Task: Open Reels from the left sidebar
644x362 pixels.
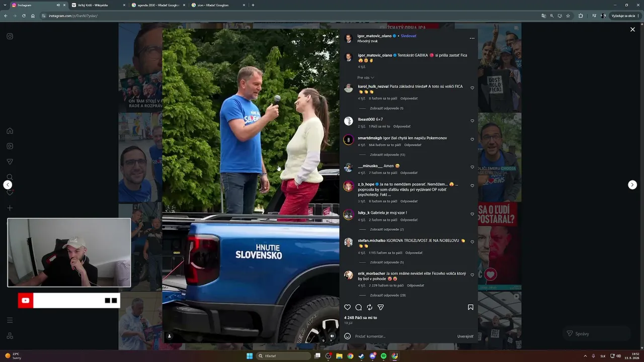Action: (x=10, y=146)
